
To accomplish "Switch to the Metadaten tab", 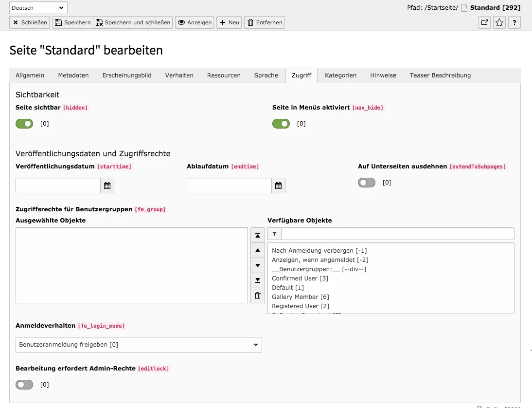I will (x=73, y=75).
